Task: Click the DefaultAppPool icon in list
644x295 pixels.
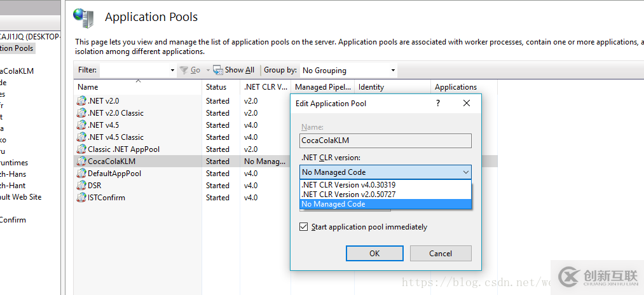Action: click(x=81, y=173)
